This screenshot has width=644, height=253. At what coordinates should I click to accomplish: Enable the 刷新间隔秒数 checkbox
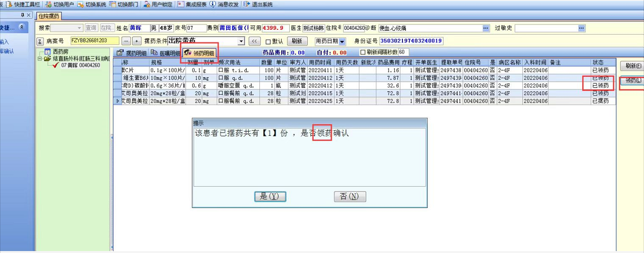pyautogui.click(x=363, y=52)
